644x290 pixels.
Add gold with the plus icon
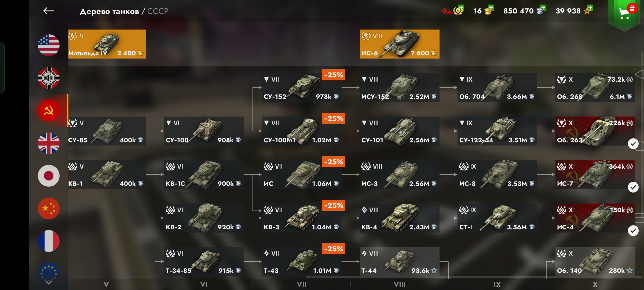tap(491, 8)
